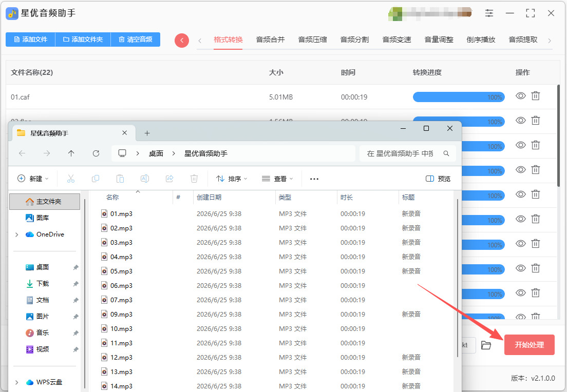Click the delete icon in explorer toolbar

(194, 179)
